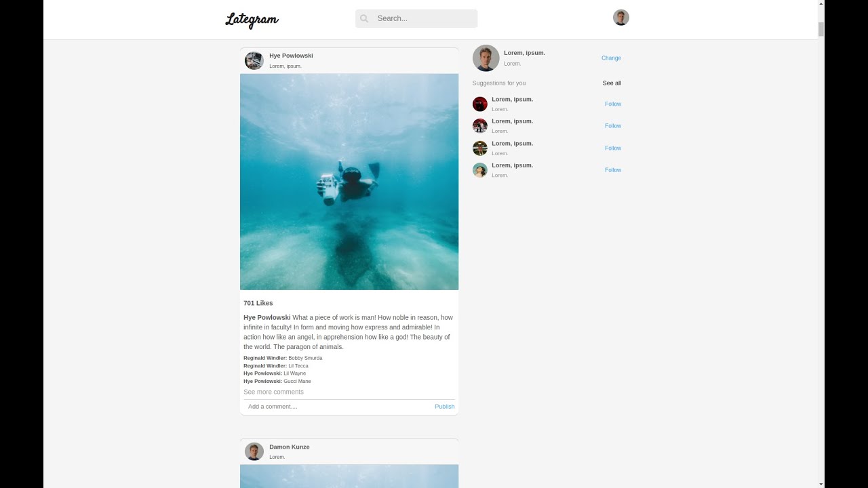Open the profile avatar in the header

pyautogui.click(x=620, y=18)
